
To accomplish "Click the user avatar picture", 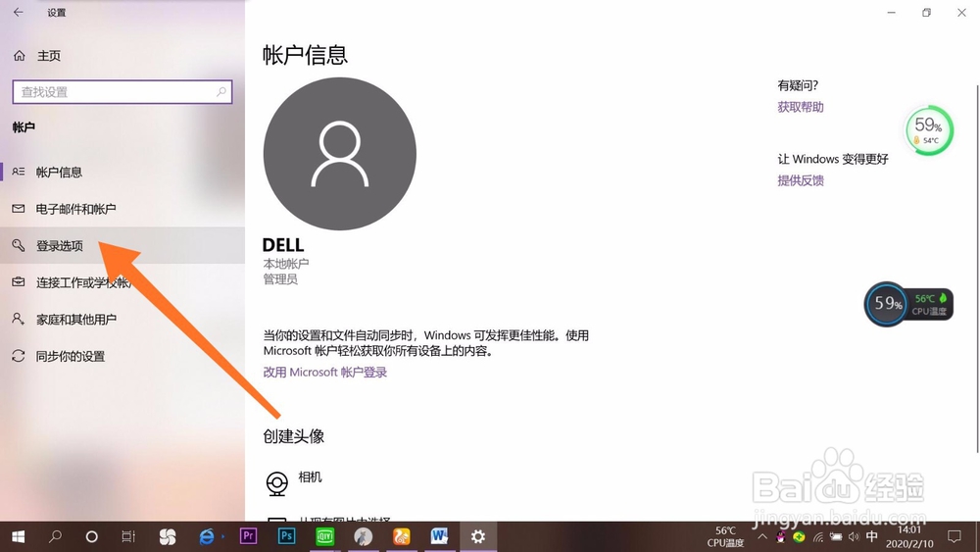I will click(339, 154).
